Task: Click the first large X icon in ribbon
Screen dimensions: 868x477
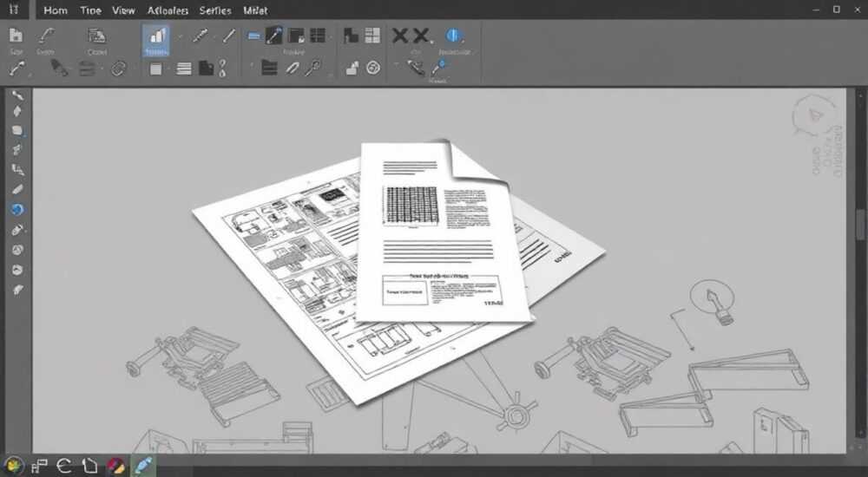Action: point(399,36)
